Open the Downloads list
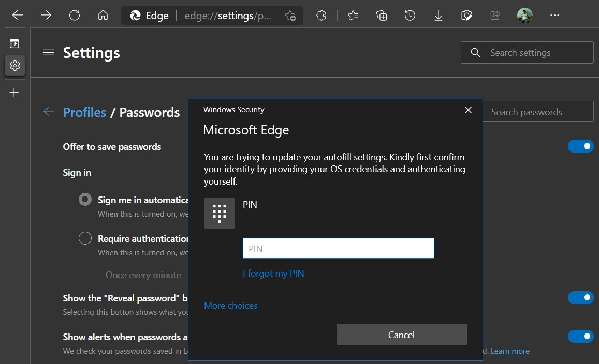This screenshot has height=364, width=599. (438, 16)
